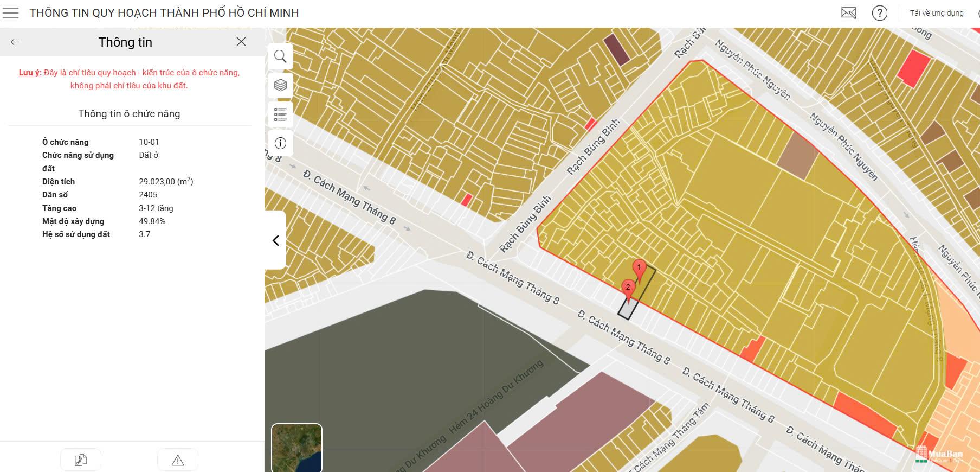Click the page title Thông tin quy hoạch
The image size is (980, 472).
(x=164, y=13)
